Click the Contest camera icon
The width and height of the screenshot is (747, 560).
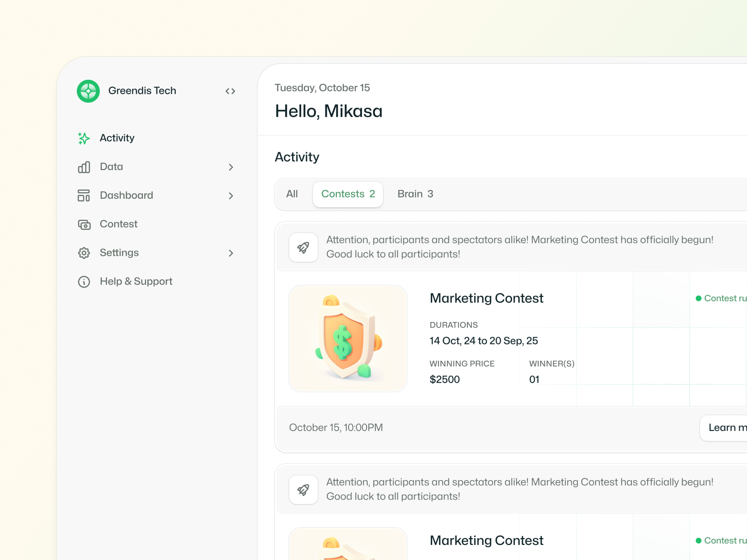pos(84,224)
